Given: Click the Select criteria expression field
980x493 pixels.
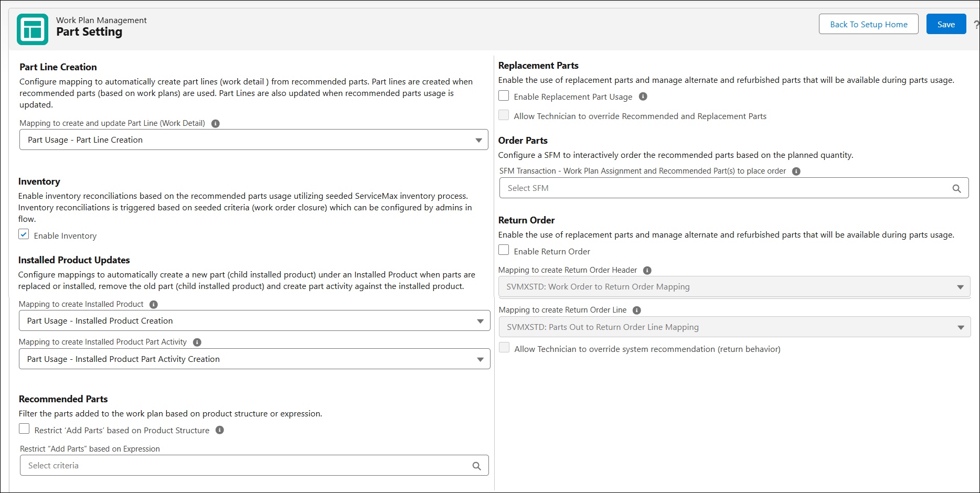Looking at the screenshot, I should click(x=254, y=466).
